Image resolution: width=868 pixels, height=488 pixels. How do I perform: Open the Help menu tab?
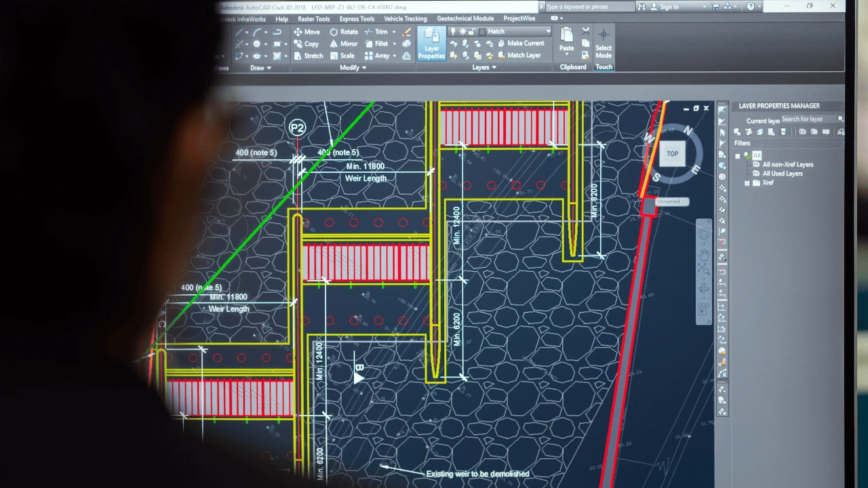[281, 19]
